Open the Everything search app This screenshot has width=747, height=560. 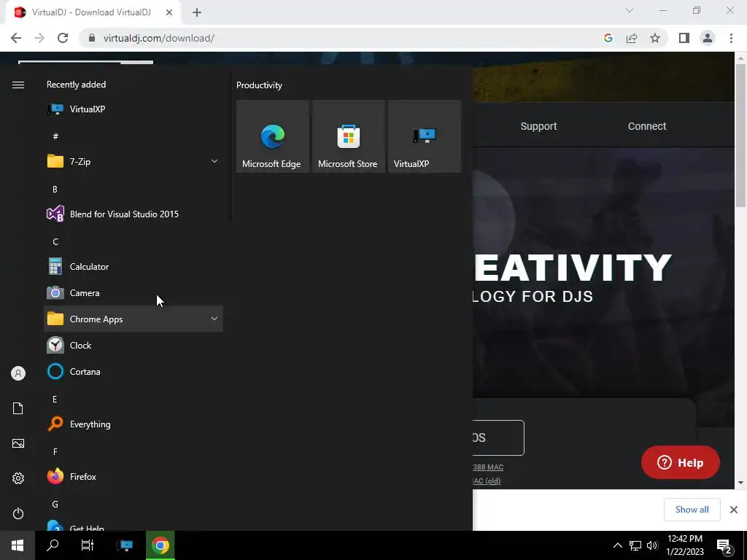(133, 424)
